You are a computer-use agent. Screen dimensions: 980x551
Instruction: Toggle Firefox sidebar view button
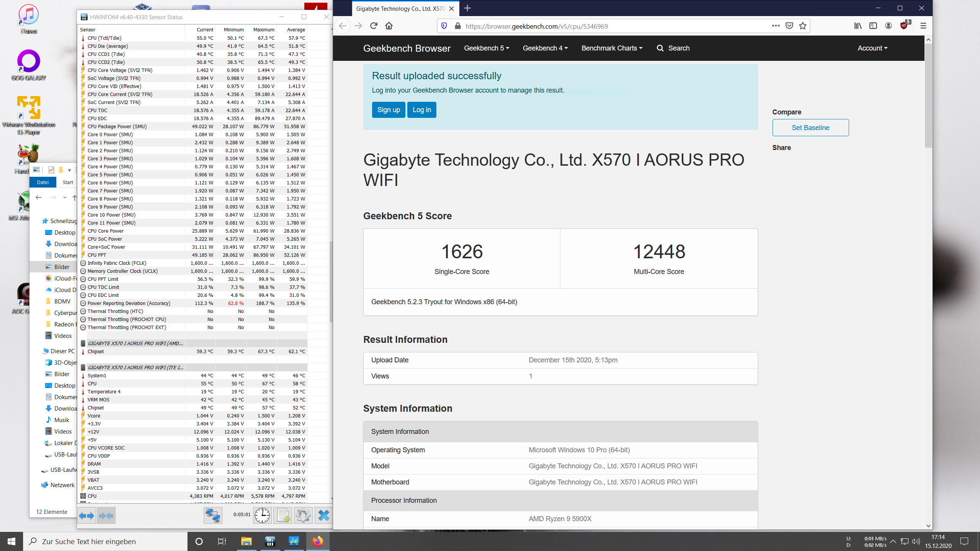[873, 26]
